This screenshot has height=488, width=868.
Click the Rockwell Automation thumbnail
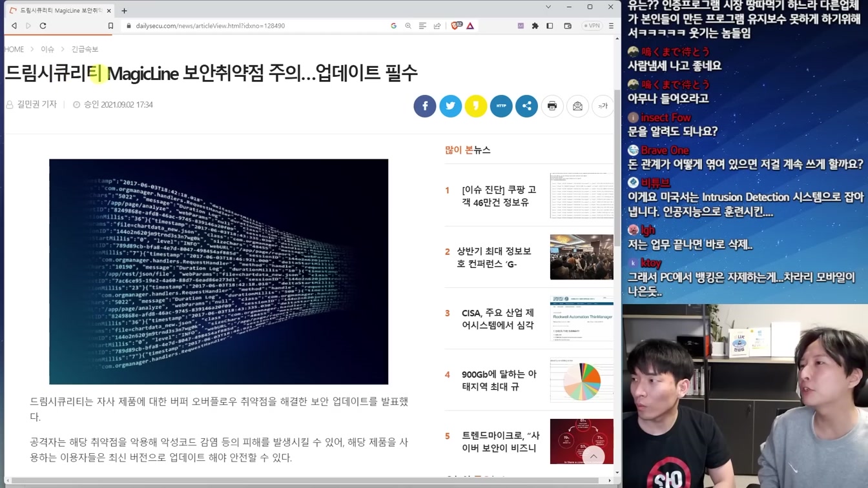pyautogui.click(x=581, y=318)
